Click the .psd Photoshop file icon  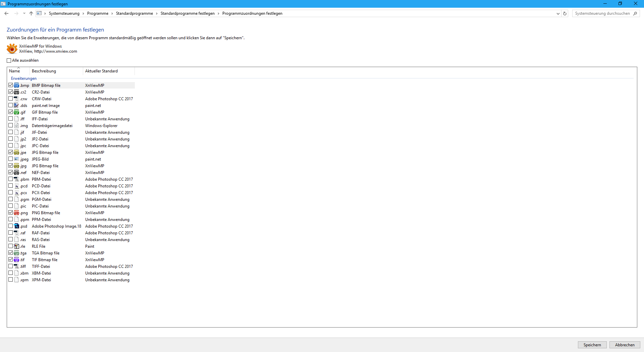point(16,226)
